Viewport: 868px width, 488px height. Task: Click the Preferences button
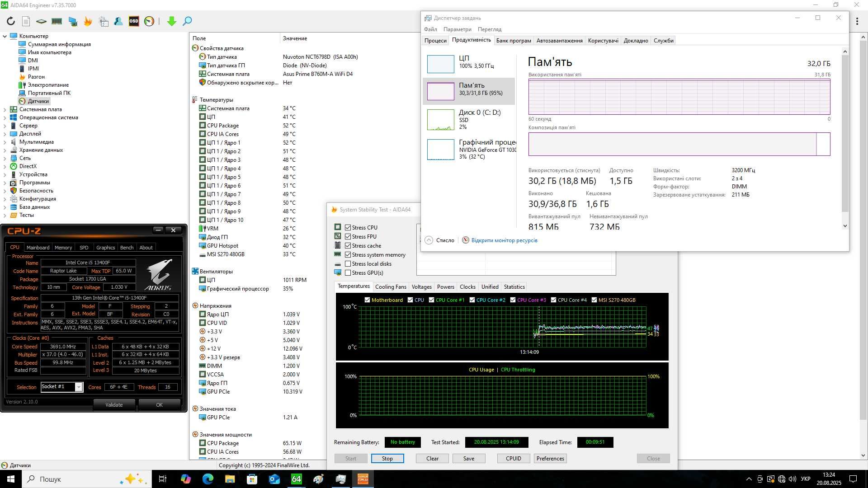click(550, 458)
